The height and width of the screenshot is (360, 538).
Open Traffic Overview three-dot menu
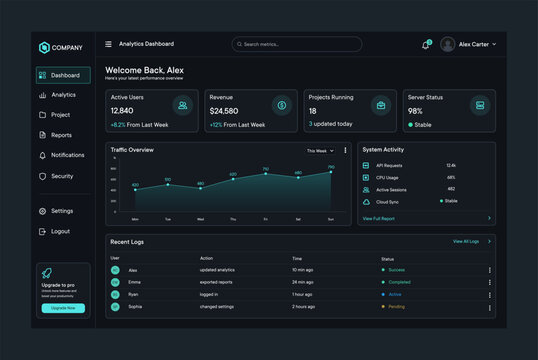(x=345, y=150)
